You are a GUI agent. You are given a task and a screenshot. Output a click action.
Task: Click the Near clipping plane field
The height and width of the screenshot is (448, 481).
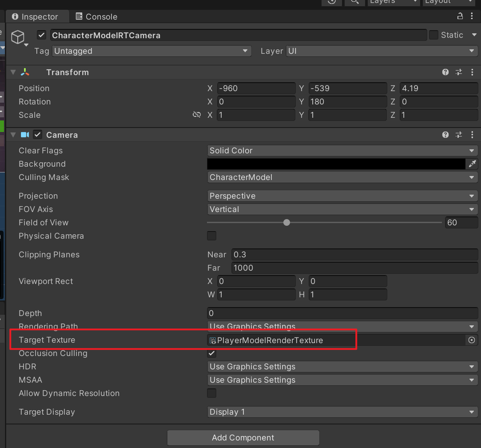354,255
